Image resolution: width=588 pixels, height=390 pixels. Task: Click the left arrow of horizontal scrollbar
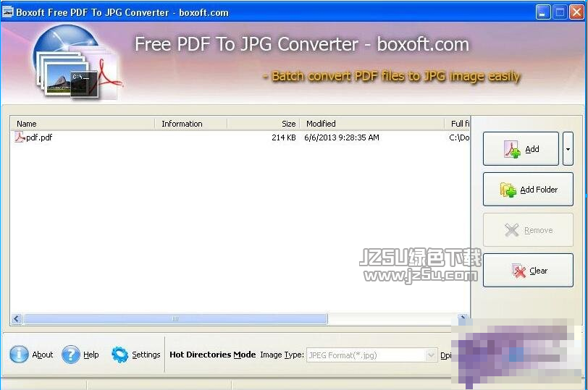point(17,319)
